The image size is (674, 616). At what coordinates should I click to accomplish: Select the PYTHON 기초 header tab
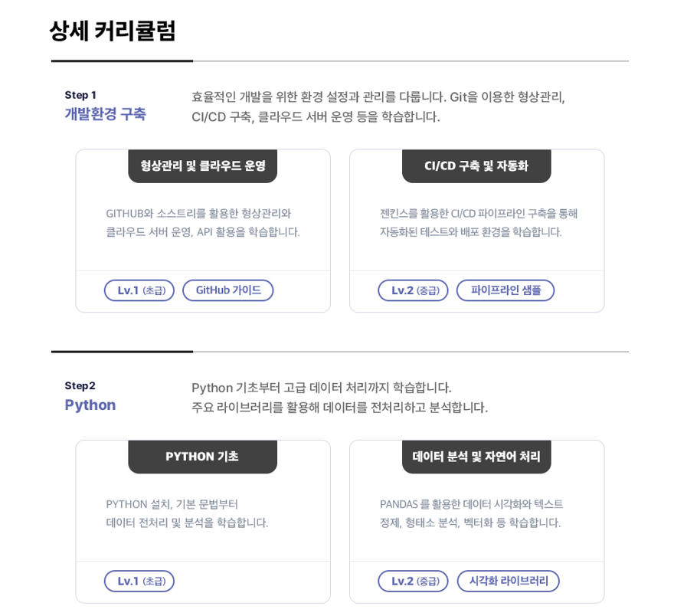(202, 456)
